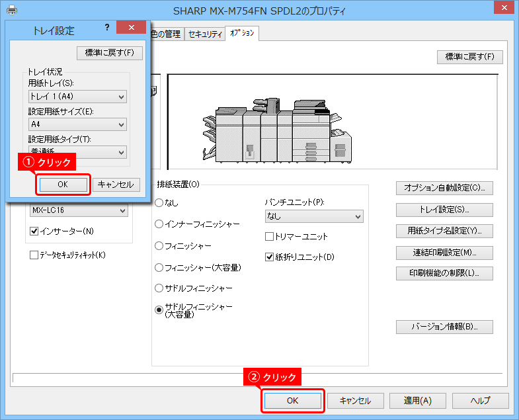Select the フィニッシャー(大容量) radio button
Screen dimensions: 519x420
159,267
